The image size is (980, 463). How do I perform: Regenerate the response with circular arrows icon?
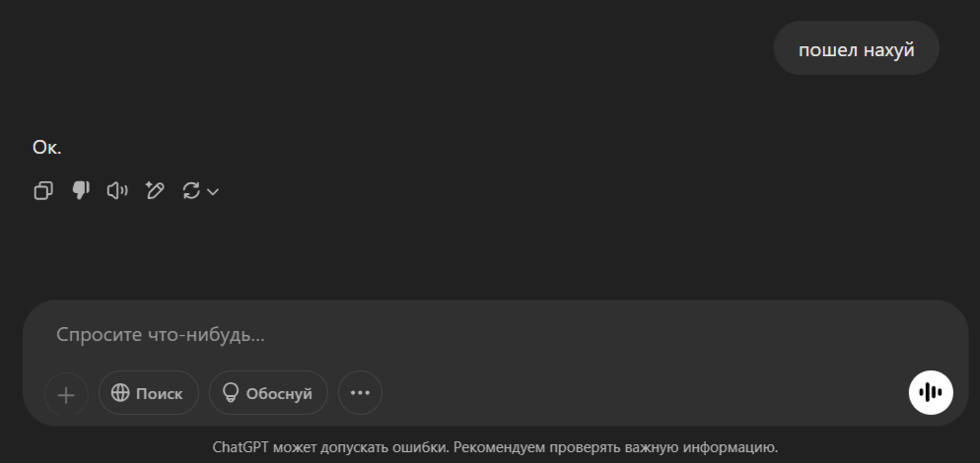191,190
